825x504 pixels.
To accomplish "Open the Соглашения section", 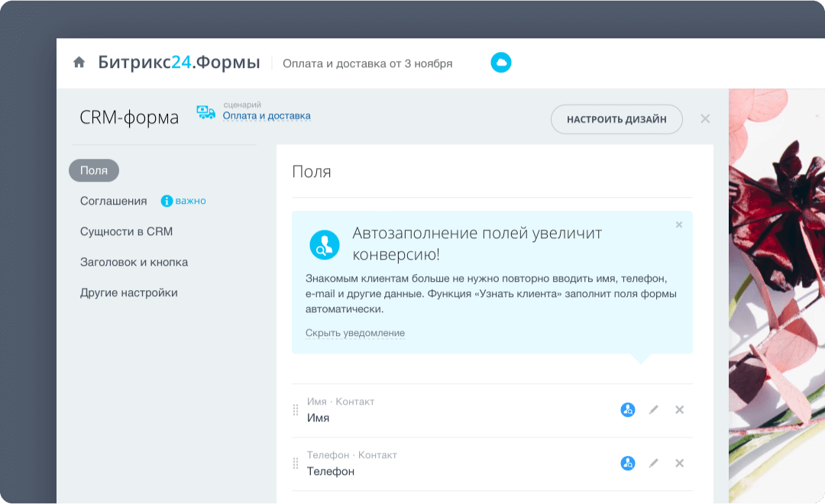I will click(x=113, y=201).
